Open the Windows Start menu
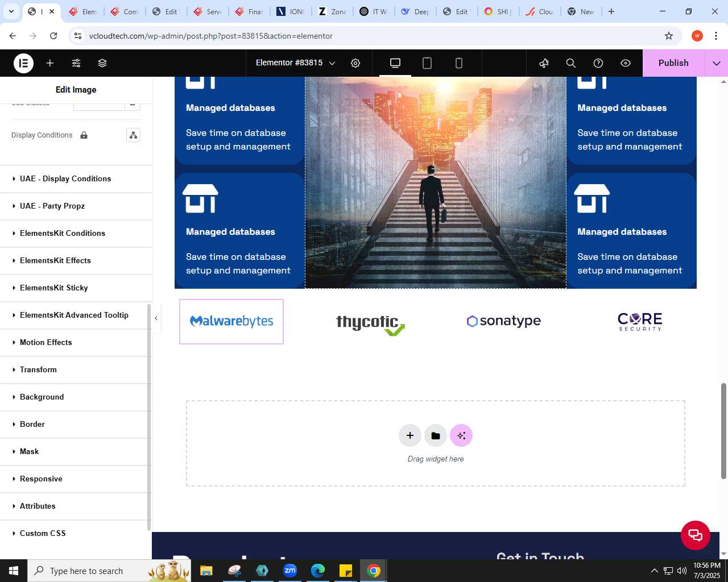Screen dimensions: 728x582 point(14,571)
